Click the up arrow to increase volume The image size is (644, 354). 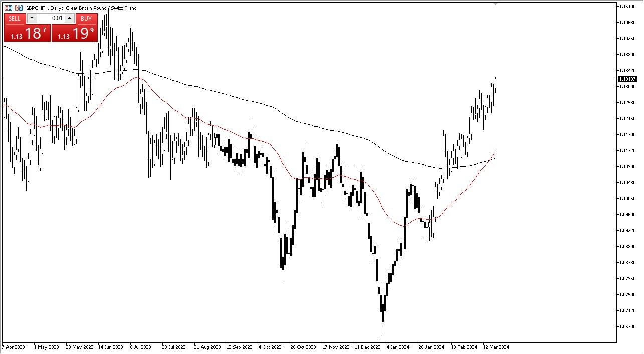point(69,18)
